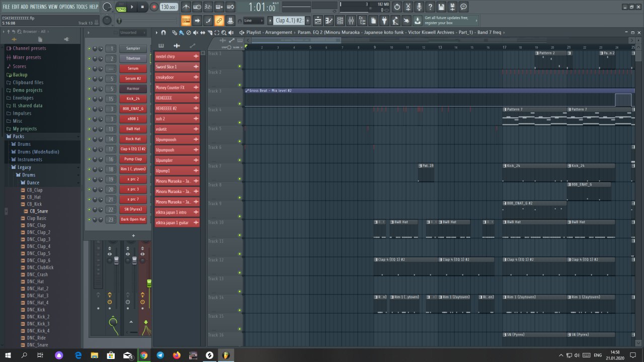
Task: Expand the Drums (ModeAudio) folder
Action: (x=38, y=152)
